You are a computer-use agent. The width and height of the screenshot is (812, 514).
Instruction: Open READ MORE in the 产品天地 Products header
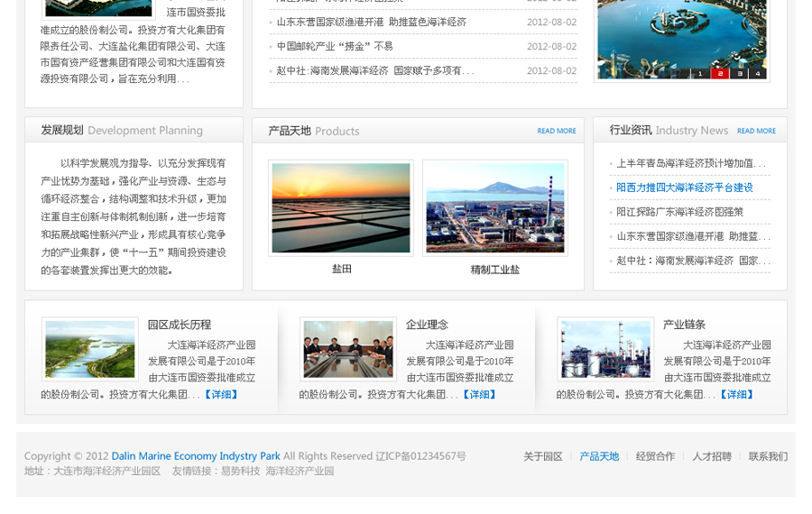tap(557, 131)
